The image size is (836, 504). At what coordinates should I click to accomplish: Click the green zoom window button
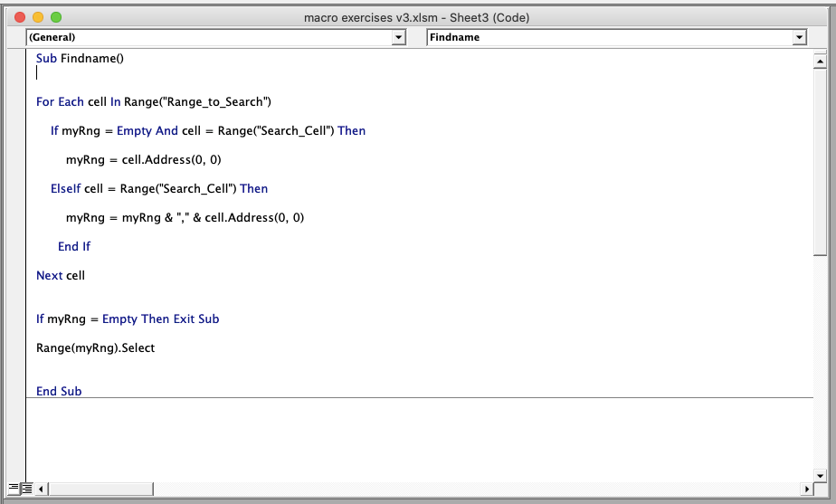pyautogui.click(x=56, y=17)
